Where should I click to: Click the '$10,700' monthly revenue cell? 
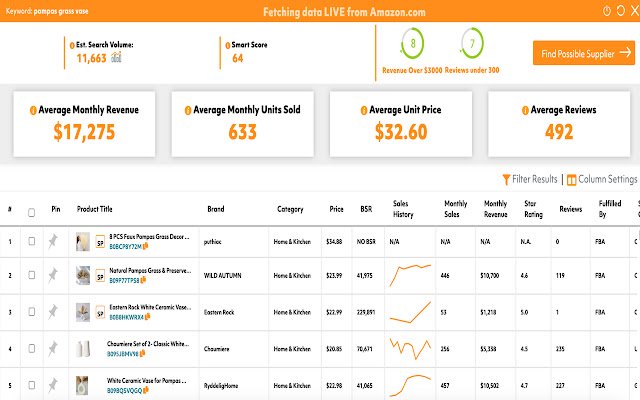489,276
